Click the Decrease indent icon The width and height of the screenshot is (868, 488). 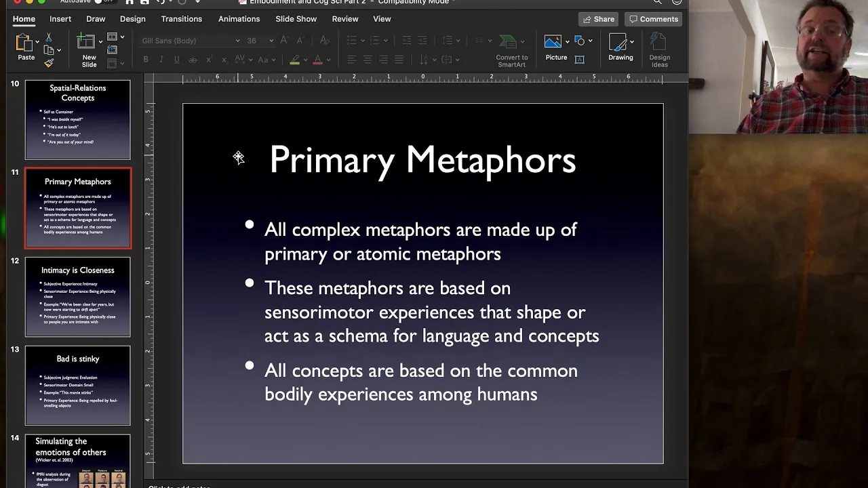pos(407,41)
